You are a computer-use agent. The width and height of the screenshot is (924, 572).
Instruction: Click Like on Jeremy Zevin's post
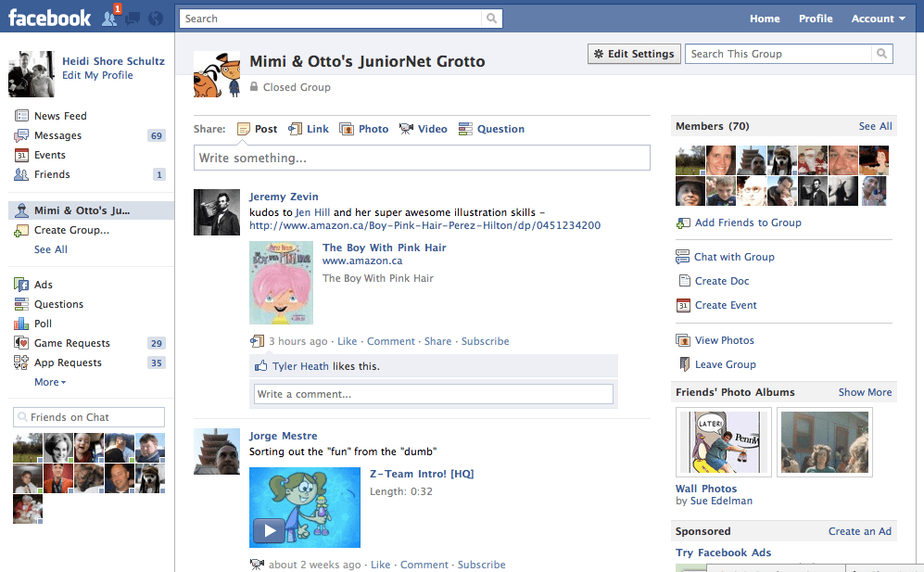click(x=348, y=341)
